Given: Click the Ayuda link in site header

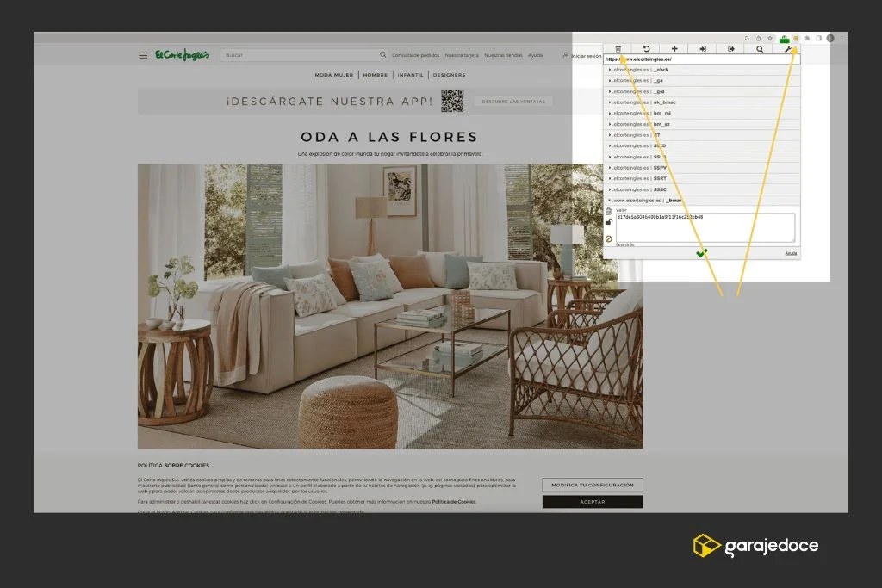Looking at the screenshot, I should coord(535,55).
